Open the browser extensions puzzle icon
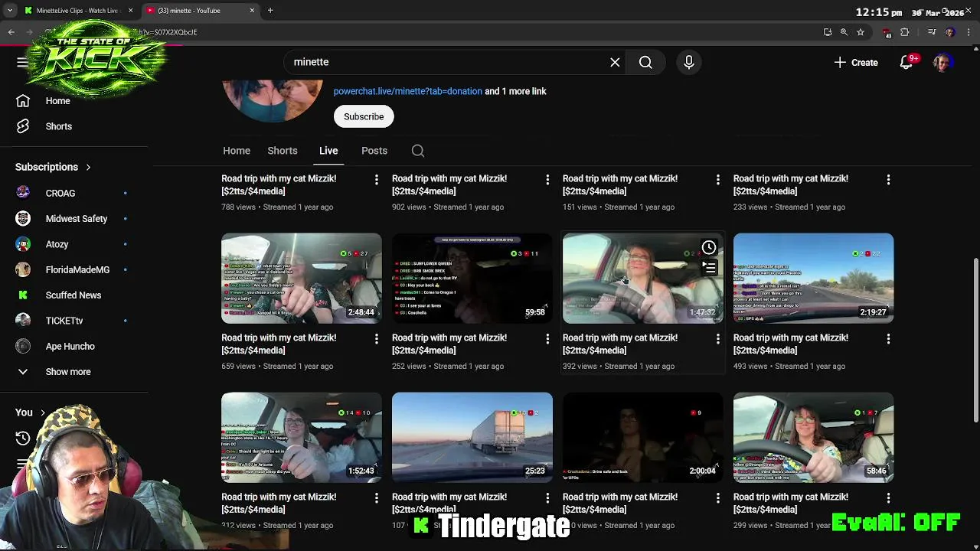This screenshot has height=551, width=980. [904, 32]
